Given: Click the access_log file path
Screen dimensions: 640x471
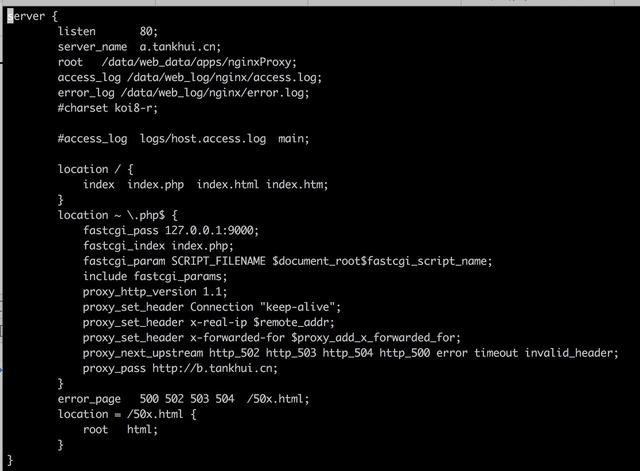Looking at the screenshot, I should point(224,78).
